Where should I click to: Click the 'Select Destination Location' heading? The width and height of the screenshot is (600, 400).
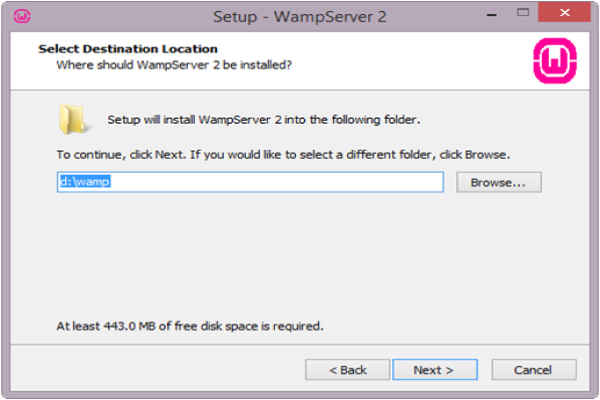tap(128, 49)
